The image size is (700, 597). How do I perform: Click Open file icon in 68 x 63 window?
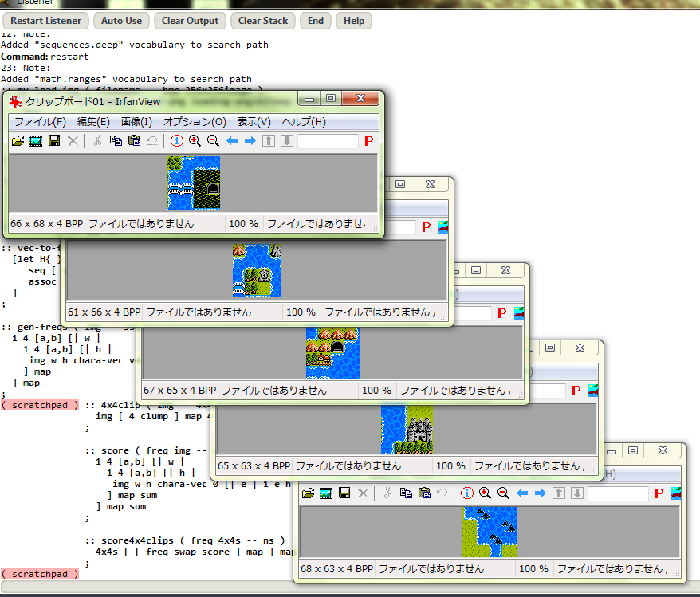click(308, 493)
